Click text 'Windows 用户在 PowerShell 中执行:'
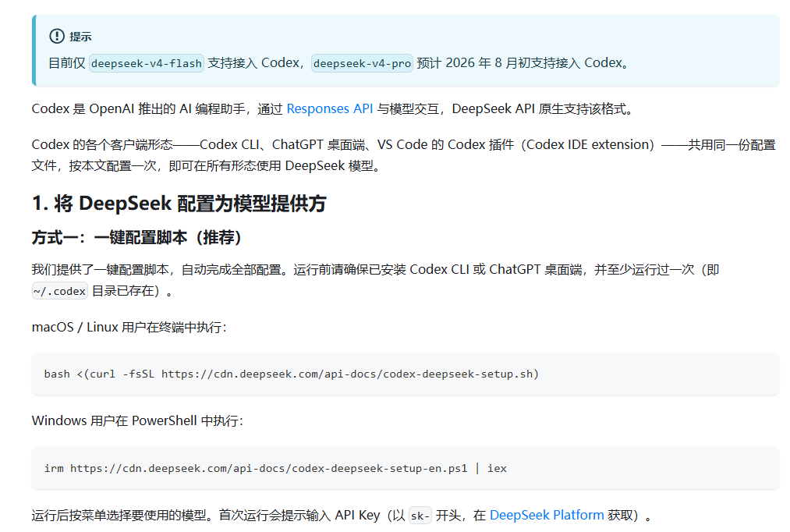This screenshot has width=790, height=532. 137,420
